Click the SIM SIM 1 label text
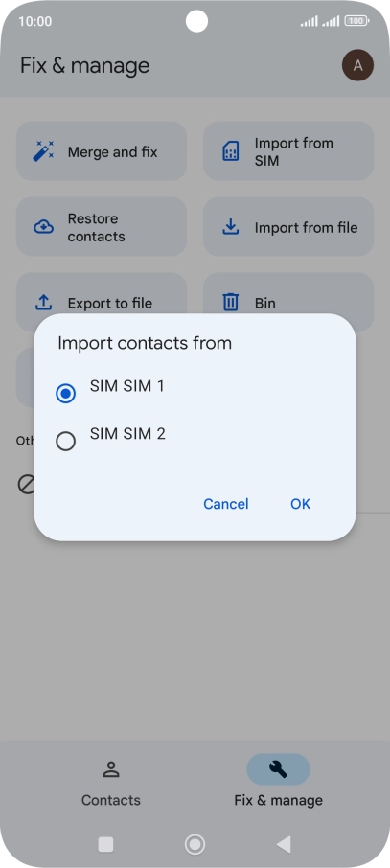 (127, 386)
